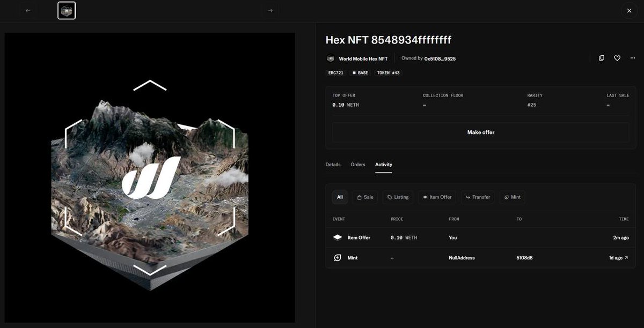Favorite the NFT with heart icon
The image size is (644, 328).
coord(617,58)
